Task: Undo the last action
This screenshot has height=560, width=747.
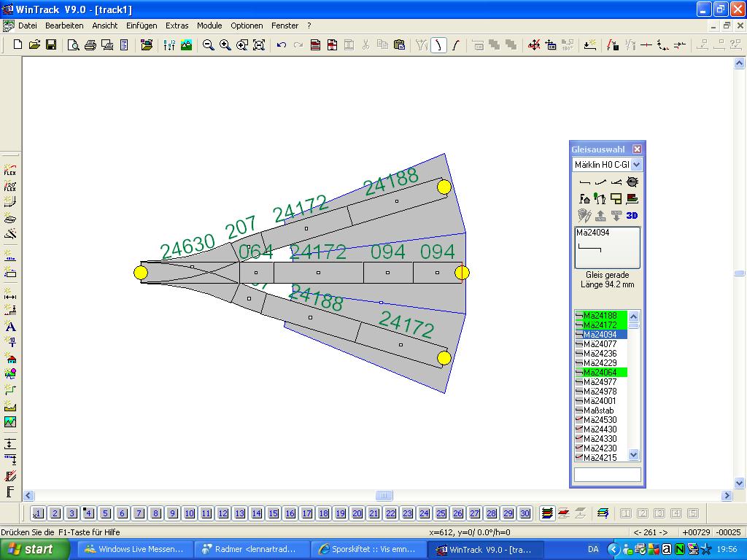Action: click(282, 45)
